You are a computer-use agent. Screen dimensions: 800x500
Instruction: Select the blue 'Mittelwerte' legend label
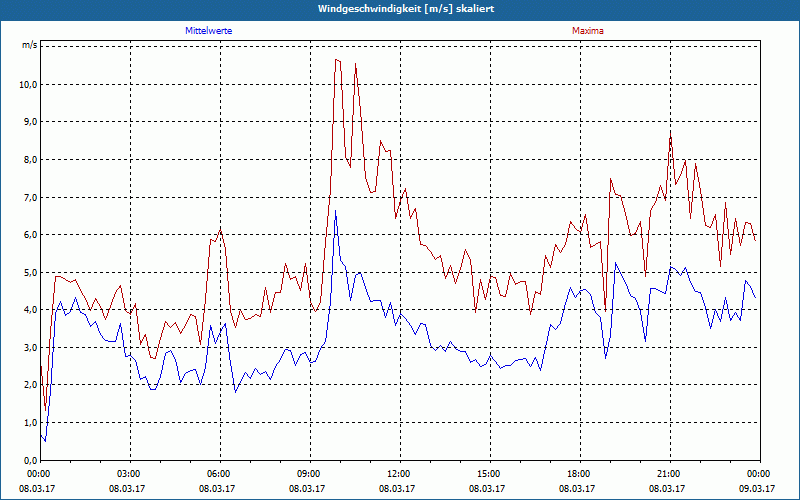(x=209, y=31)
